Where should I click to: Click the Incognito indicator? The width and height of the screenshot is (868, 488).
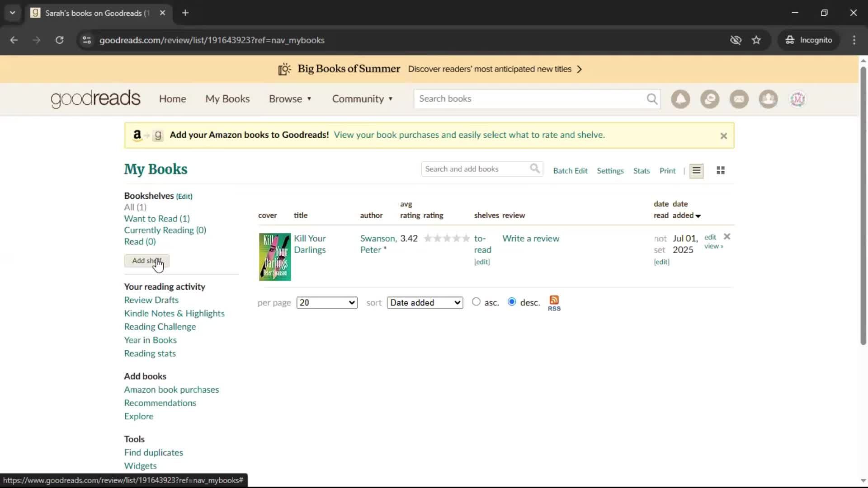[808, 40]
